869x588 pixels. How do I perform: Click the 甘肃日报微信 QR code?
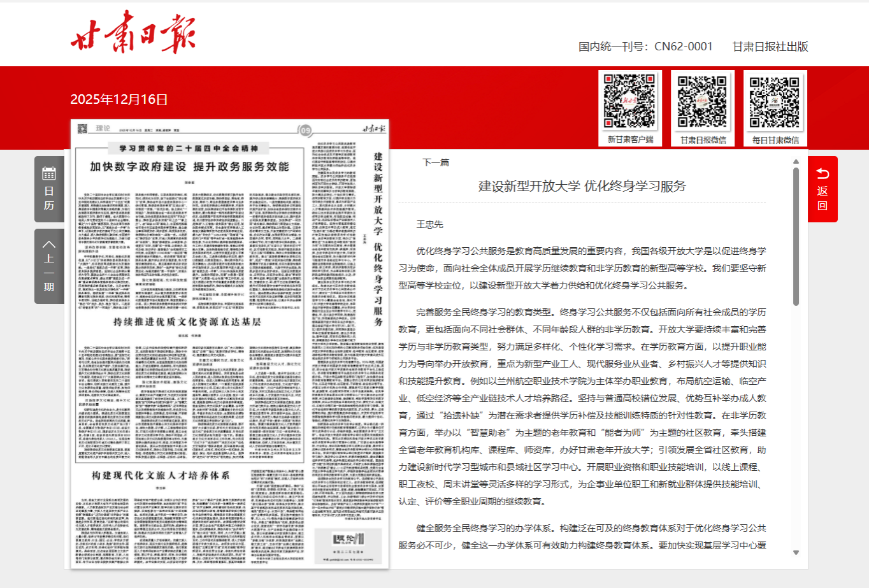pos(703,102)
